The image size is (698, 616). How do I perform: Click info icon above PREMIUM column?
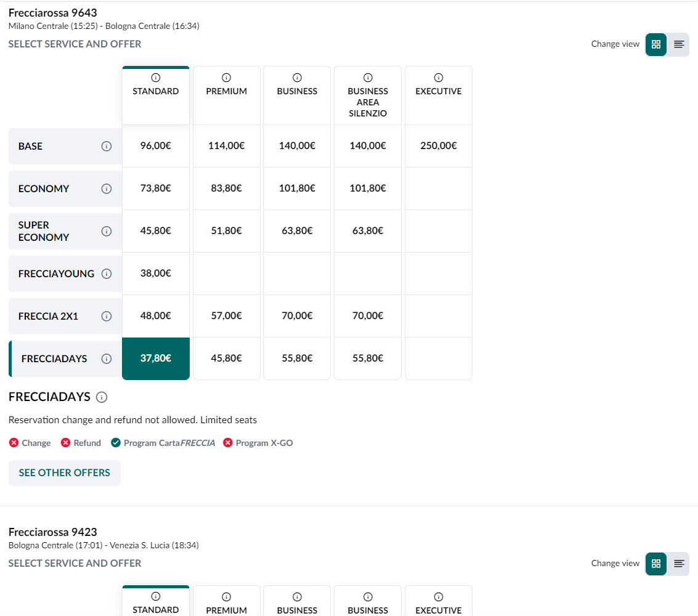click(x=226, y=78)
